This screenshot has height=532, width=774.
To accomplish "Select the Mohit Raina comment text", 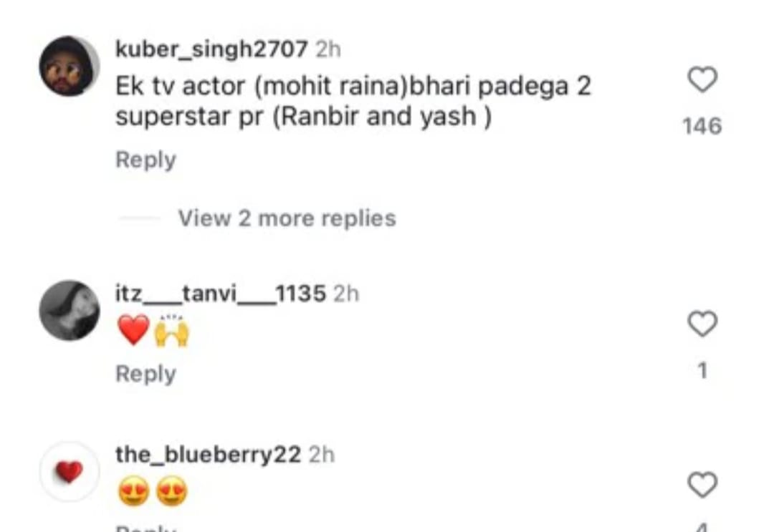I will (353, 102).
